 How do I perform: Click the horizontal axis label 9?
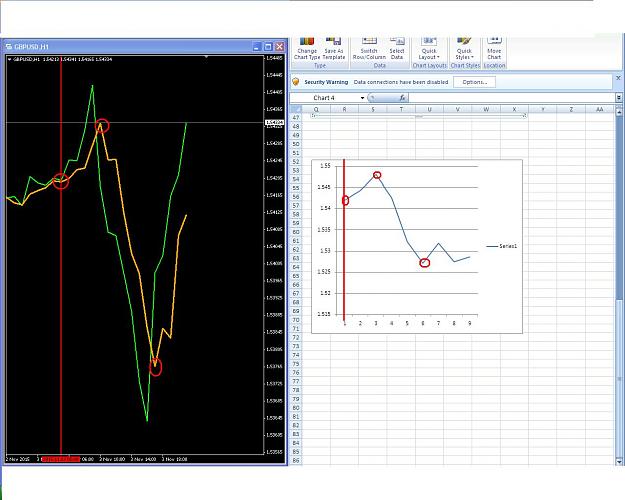click(470, 323)
